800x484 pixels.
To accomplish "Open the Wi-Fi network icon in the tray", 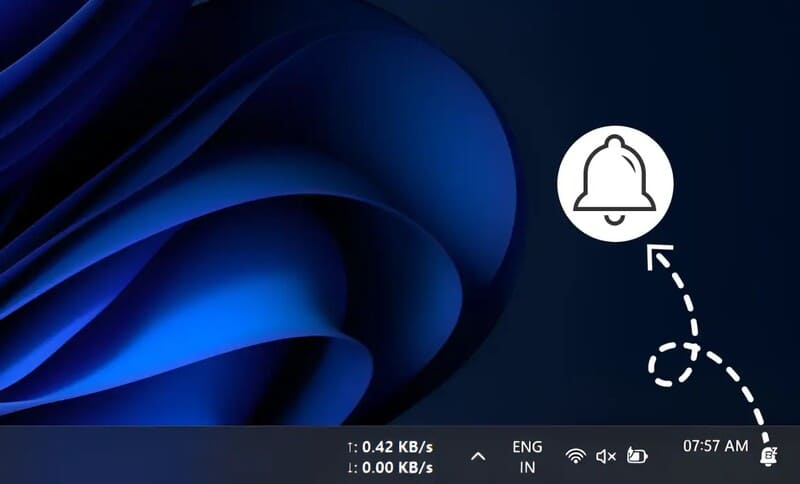I will (x=576, y=455).
